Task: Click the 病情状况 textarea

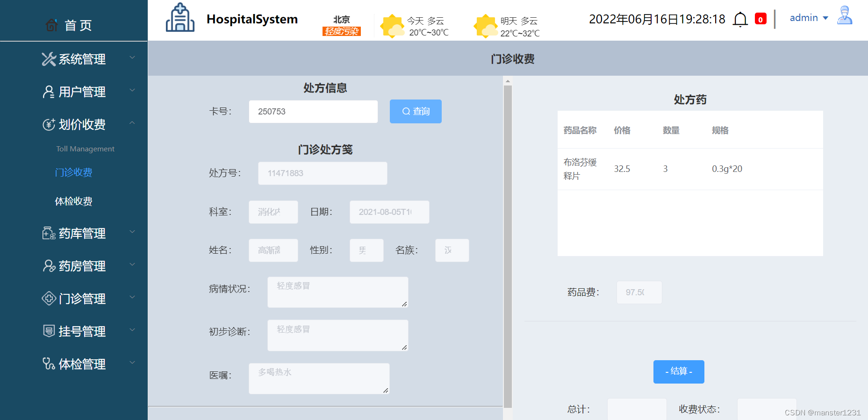Action: (338, 292)
